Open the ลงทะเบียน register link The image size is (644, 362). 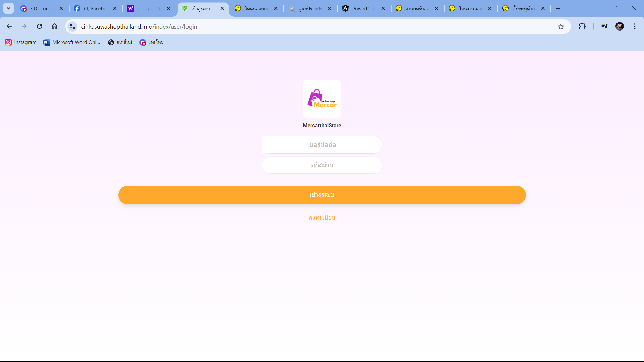pos(322,218)
